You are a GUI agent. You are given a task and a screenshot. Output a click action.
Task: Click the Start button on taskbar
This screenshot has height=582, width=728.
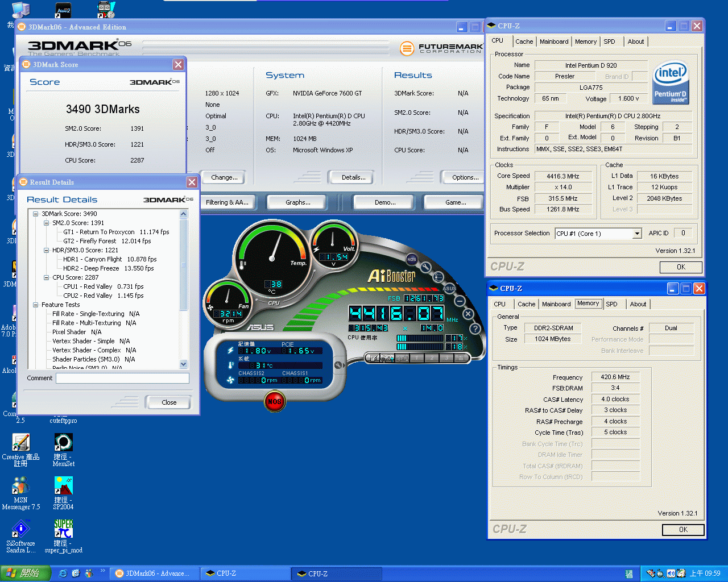25,573
